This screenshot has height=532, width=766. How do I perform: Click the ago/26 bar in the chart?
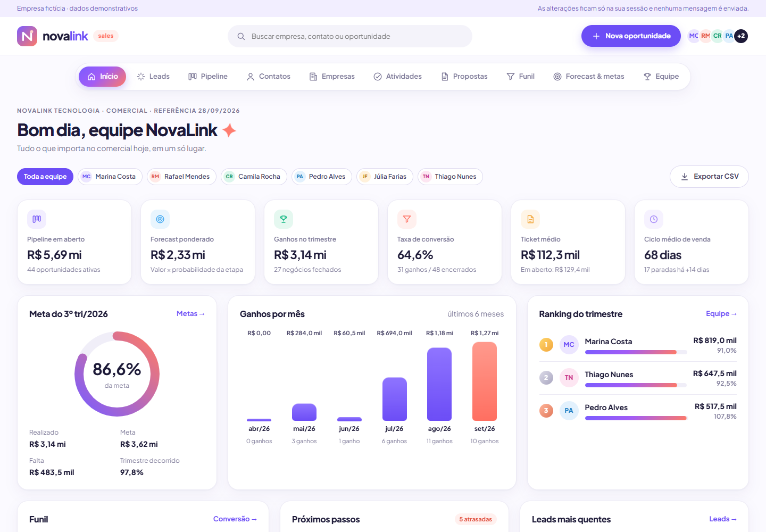(439, 384)
